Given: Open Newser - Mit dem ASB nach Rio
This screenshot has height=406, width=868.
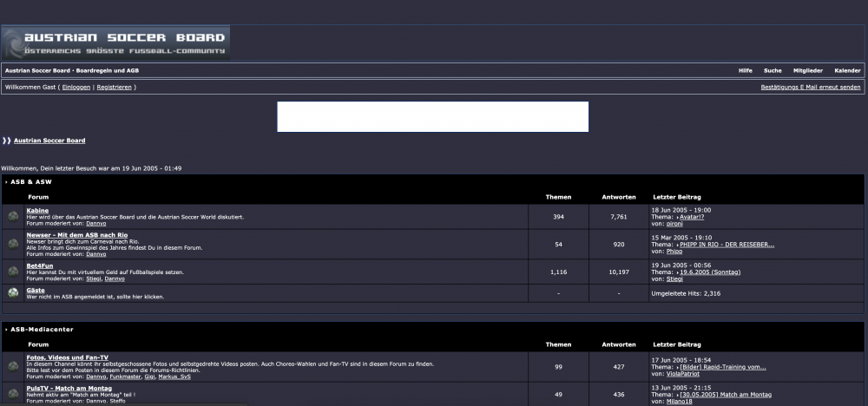Looking at the screenshot, I should click(x=77, y=235).
